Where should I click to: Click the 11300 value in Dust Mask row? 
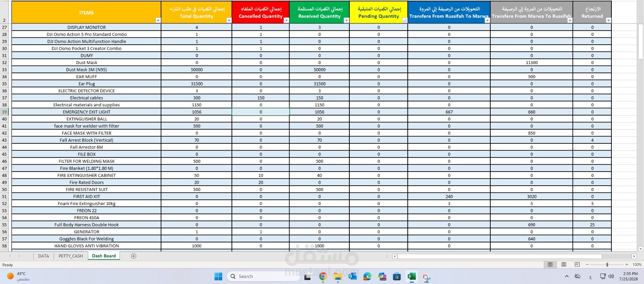coord(531,63)
